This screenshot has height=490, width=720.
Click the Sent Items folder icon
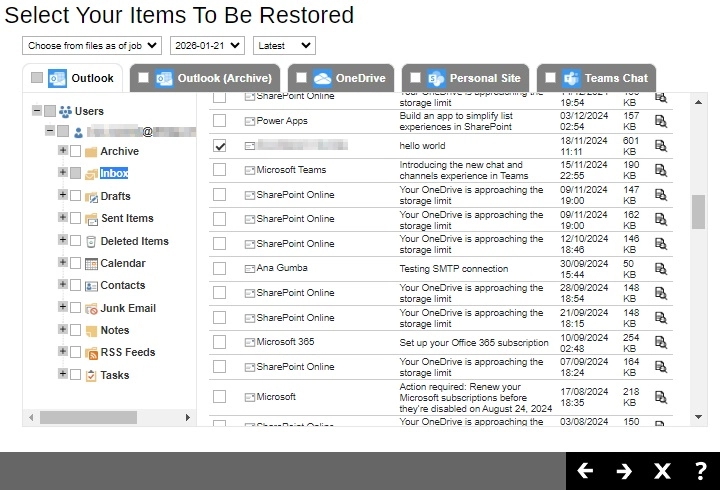(x=91, y=219)
